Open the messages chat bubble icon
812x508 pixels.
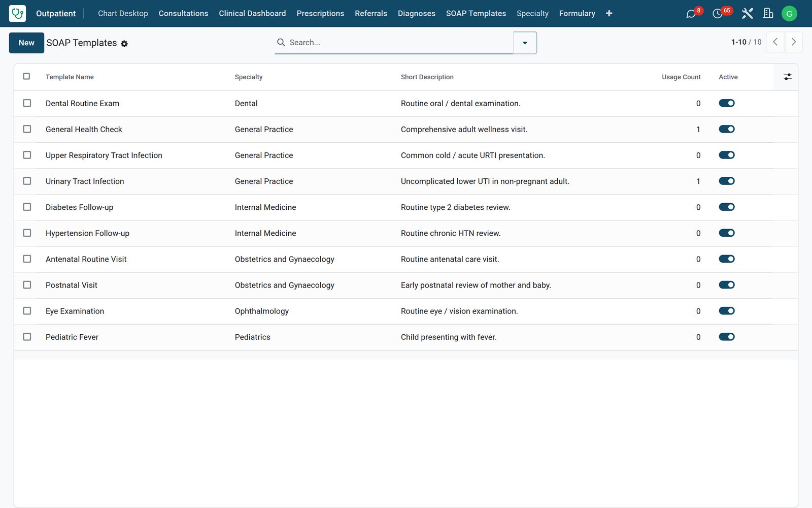(x=691, y=14)
